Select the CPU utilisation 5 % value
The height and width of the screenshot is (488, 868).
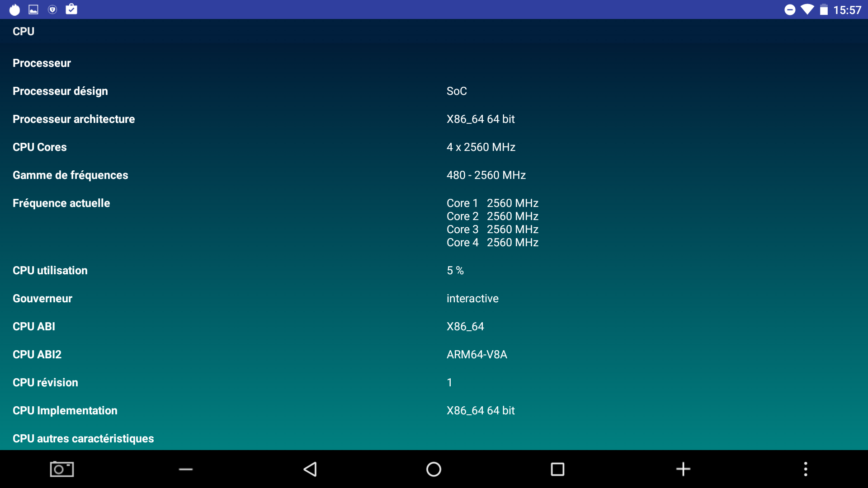pos(455,270)
